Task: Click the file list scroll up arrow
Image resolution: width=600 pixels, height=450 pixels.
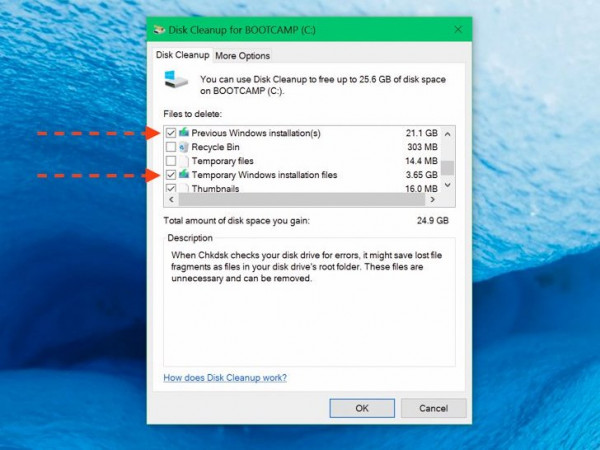Action: 447,134
